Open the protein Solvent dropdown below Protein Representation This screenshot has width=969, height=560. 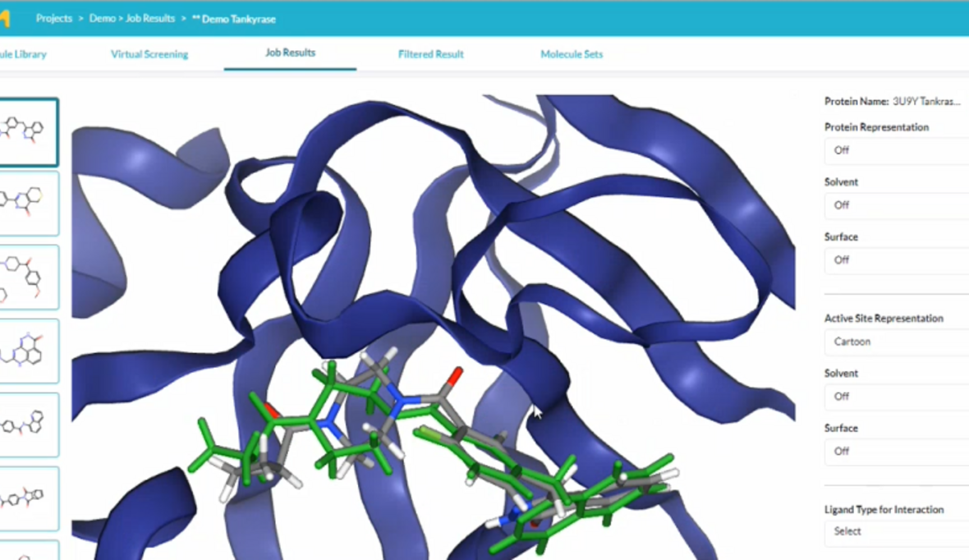[897, 205]
